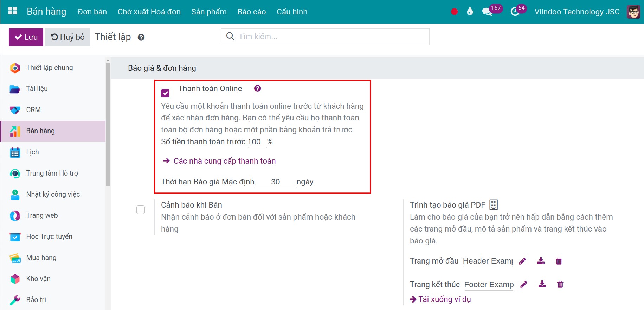Viewport: 644px width, 310px height.
Task: Click the help icon beside Thanh toán Online
Action: tap(257, 88)
